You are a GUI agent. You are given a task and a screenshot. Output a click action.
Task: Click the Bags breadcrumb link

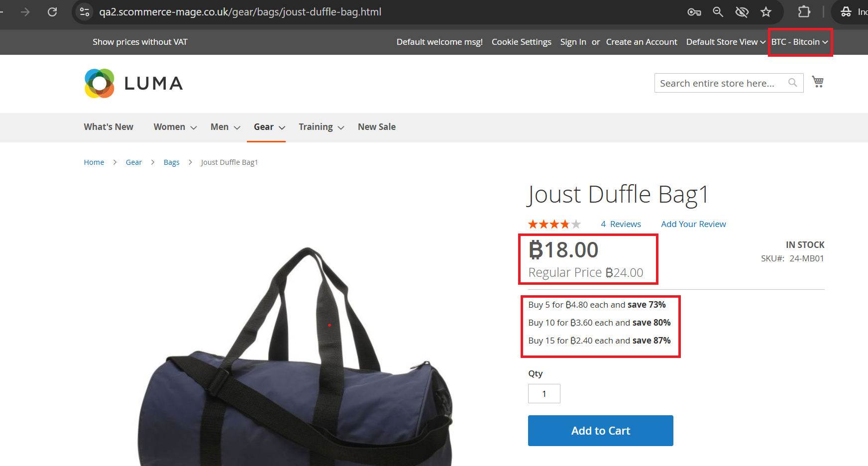click(x=171, y=162)
